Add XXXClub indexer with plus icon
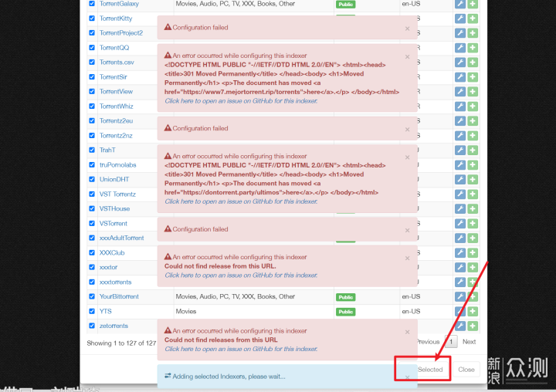 (x=473, y=252)
